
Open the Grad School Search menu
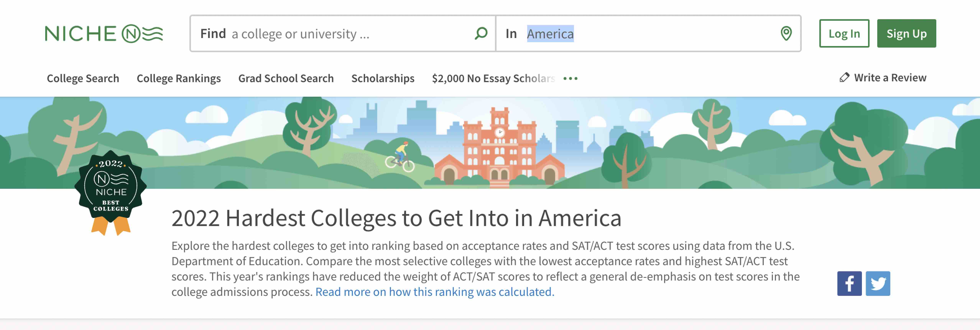tap(286, 78)
